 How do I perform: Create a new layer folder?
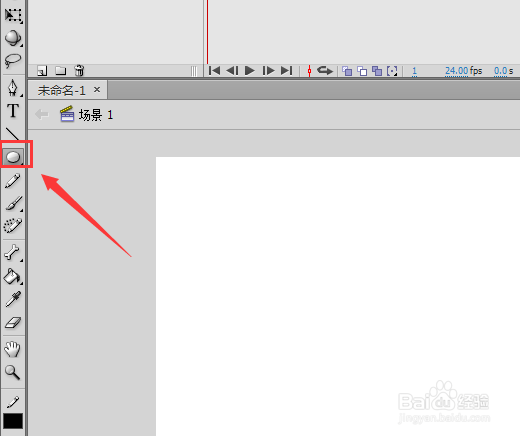(61, 71)
